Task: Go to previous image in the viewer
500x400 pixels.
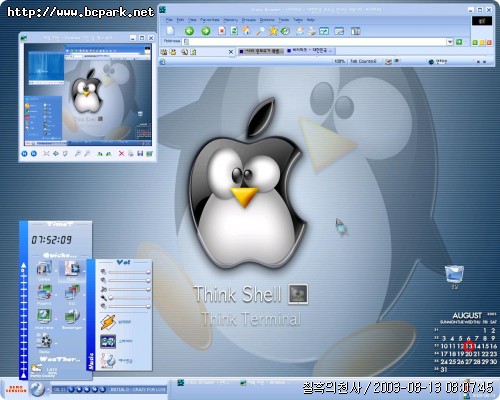Action: pyautogui.click(x=24, y=153)
